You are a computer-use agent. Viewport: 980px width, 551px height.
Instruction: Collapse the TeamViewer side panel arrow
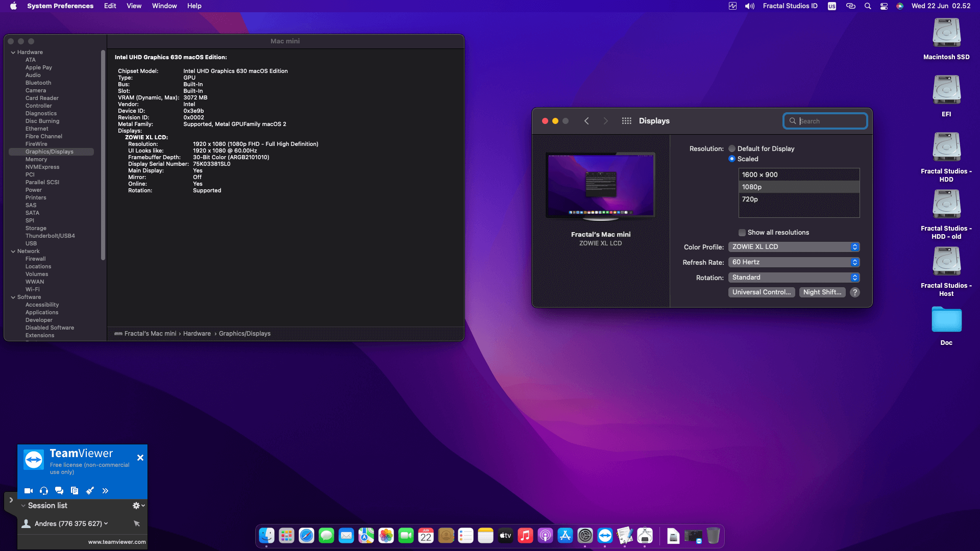(x=11, y=500)
